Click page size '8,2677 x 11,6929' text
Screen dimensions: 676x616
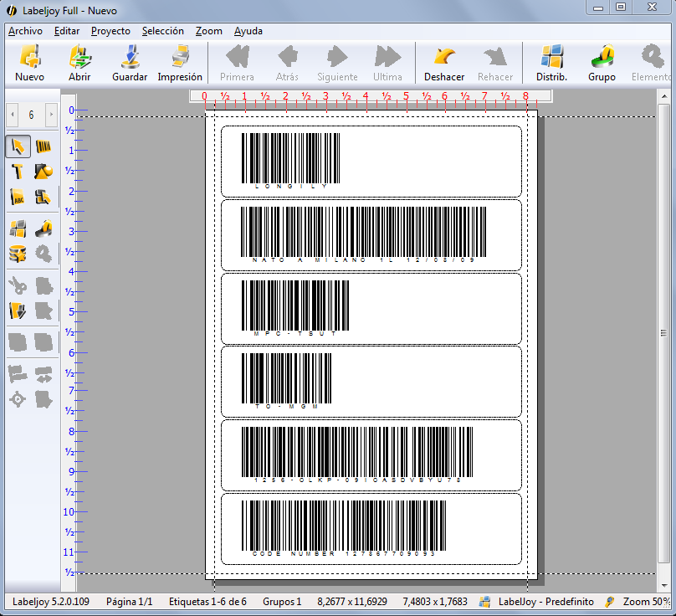352,602
